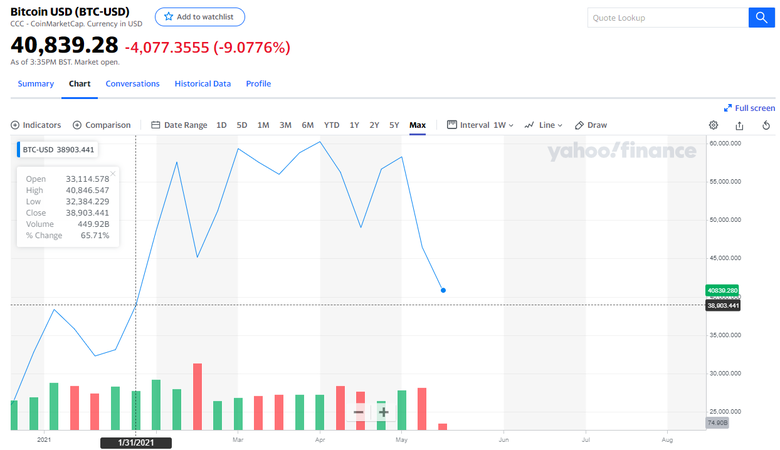The width and height of the screenshot is (780, 450).
Task: Open the Date Range picker
Action: [x=179, y=125]
